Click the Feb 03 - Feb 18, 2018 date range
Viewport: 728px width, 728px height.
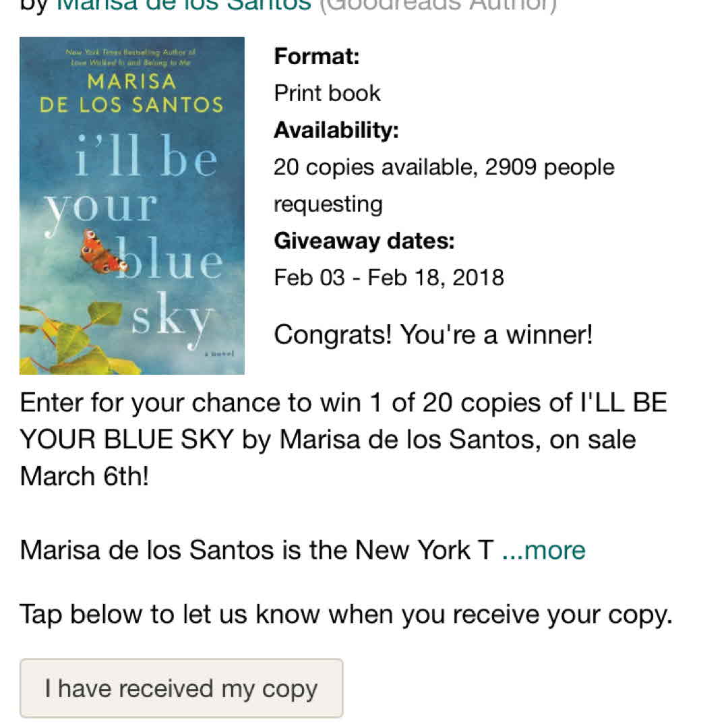coord(388,278)
